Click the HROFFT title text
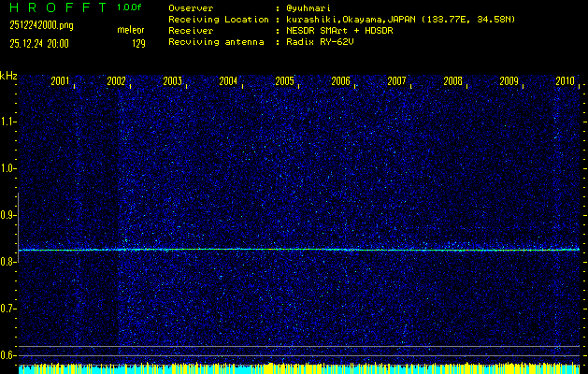This screenshot has height=374, width=588. coord(55,7)
